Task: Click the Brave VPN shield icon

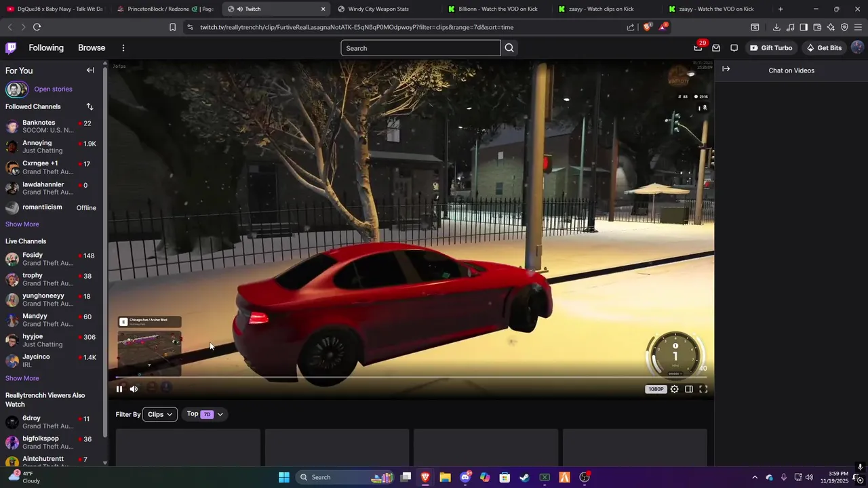Action: 844,27
